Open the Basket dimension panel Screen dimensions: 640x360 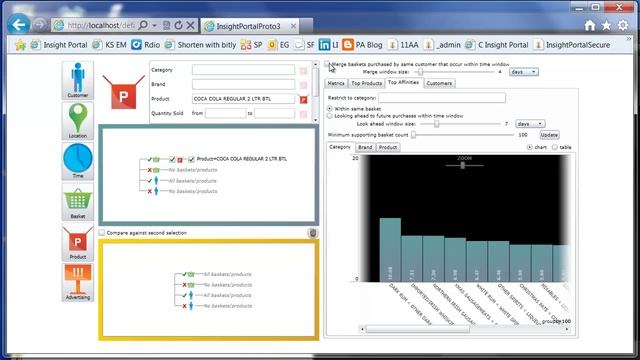pyautogui.click(x=78, y=202)
